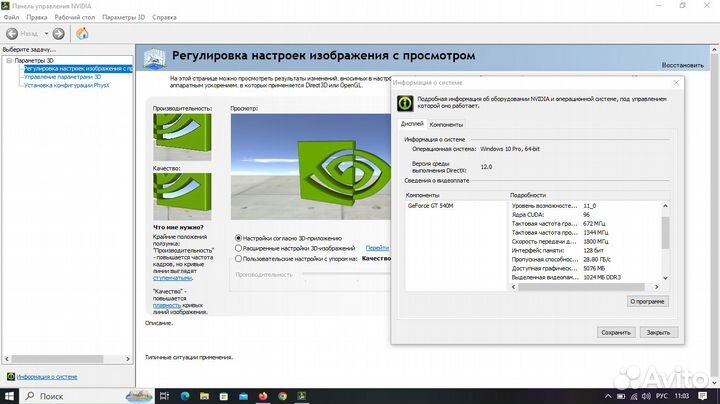Click the Качество preview thumbnail
The height and width of the screenshot is (404, 720).
pyautogui.click(x=182, y=196)
